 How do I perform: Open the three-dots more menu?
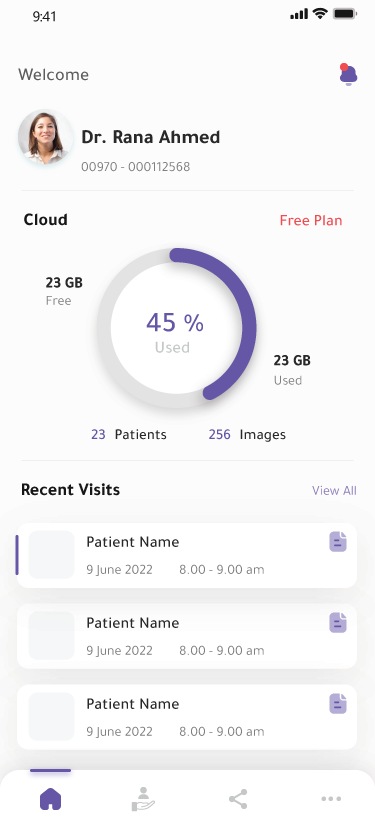coord(331,799)
